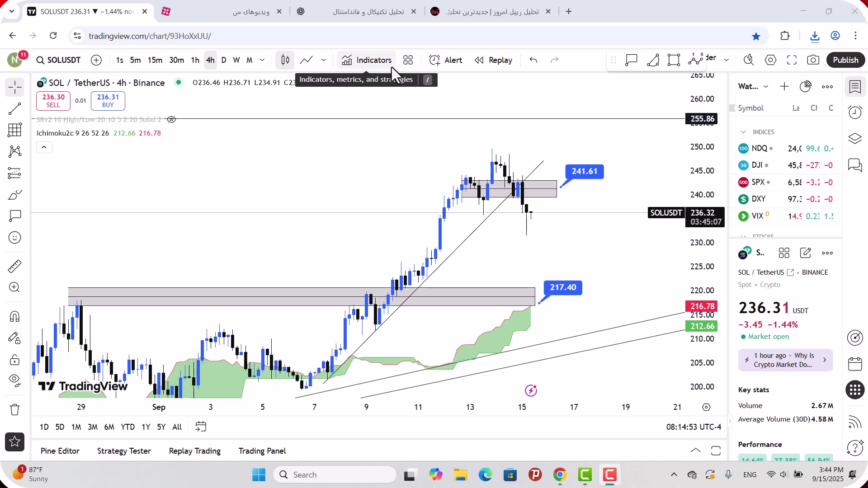Viewport: 868px width, 488px height.
Task: Select DXY in the watchlist
Action: point(785,199)
